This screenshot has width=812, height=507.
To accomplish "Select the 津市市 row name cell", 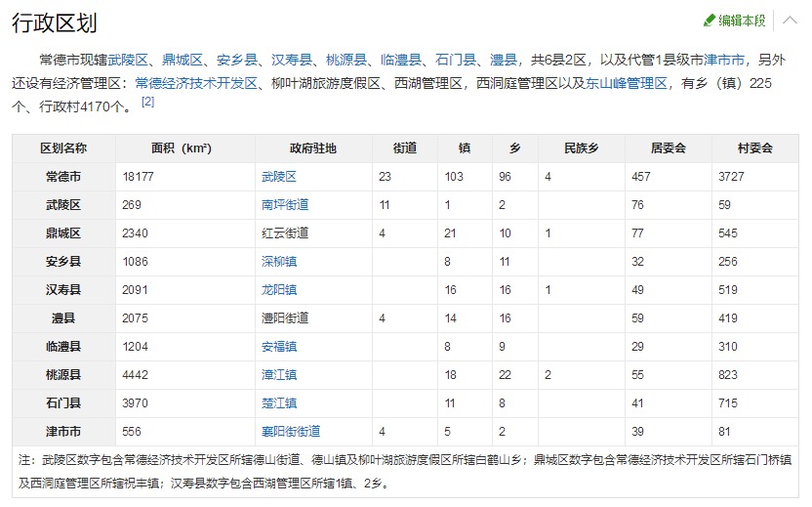I will pos(63,432).
